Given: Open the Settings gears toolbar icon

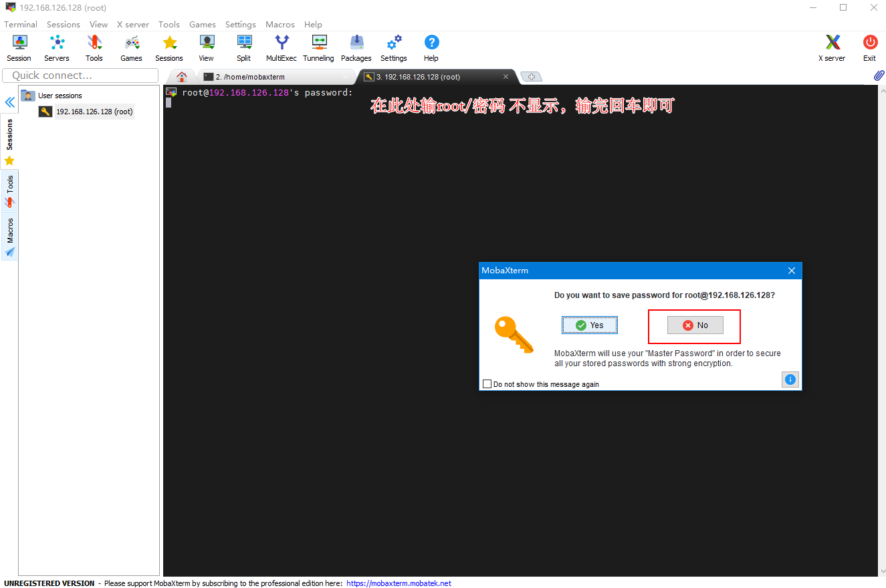Looking at the screenshot, I should (x=394, y=48).
